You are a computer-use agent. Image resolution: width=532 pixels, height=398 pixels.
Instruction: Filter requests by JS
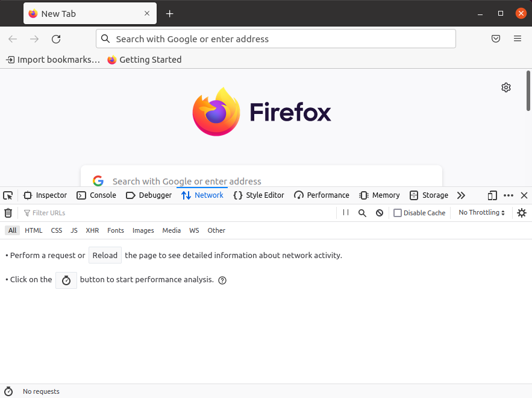pos(74,230)
